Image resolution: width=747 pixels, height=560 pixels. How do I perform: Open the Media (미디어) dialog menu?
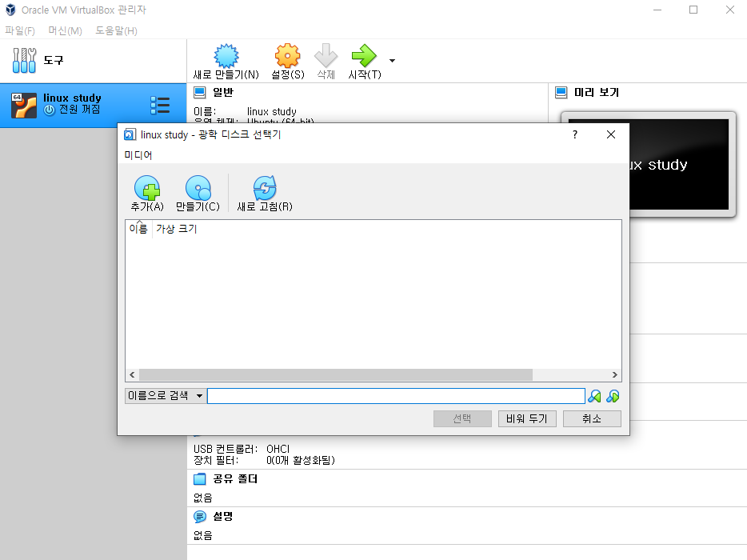pyautogui.click(x=138, y=155)
